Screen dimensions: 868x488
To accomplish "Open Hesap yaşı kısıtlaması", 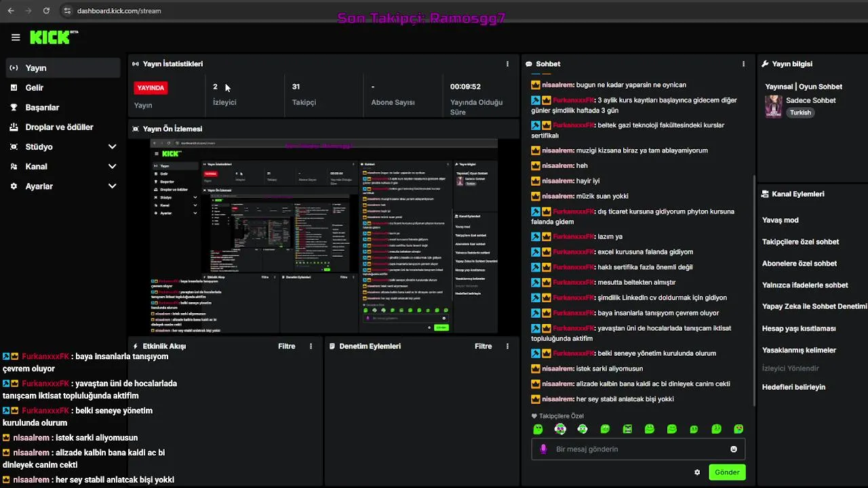I will pos(799,328).
